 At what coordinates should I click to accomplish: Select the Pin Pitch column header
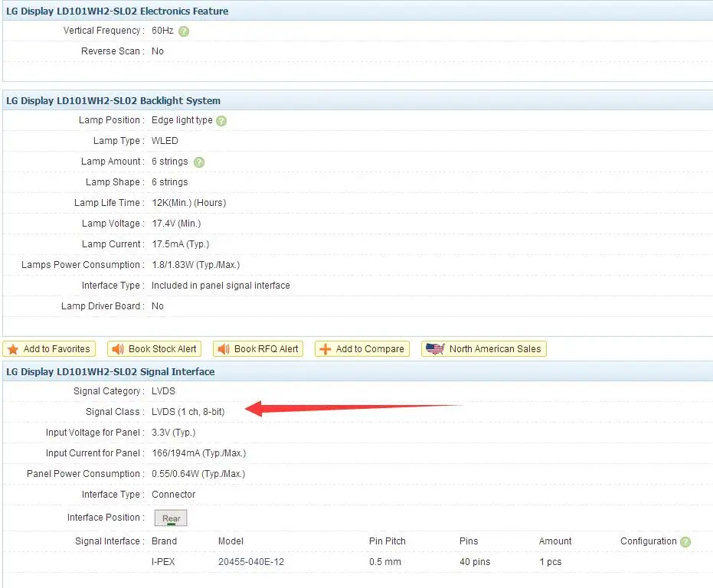(388, 541)
